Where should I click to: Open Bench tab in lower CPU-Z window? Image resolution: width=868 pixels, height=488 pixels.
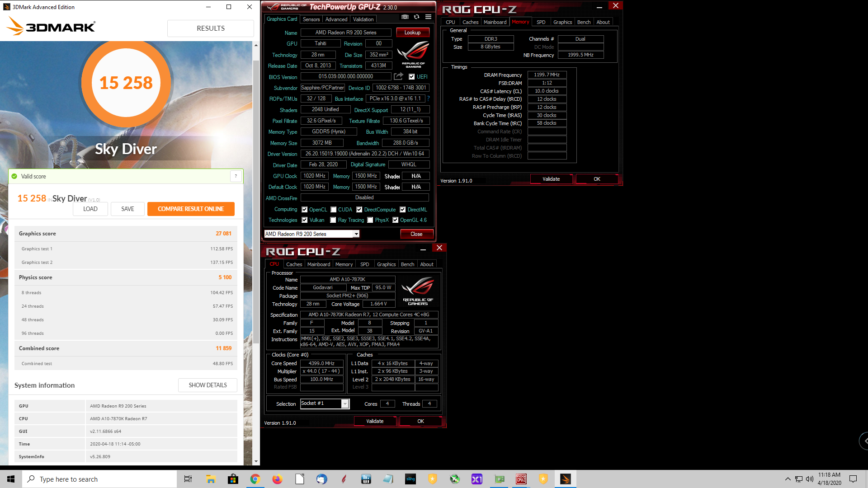(407, 264)
